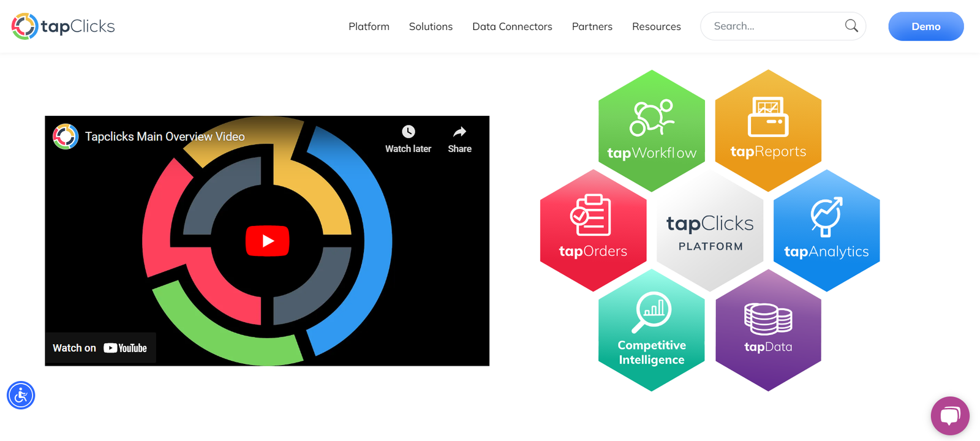Open the tapData hexagon
Image resolution: width=980 pixels, height=441 pixels.
click(x=768, y=330)
